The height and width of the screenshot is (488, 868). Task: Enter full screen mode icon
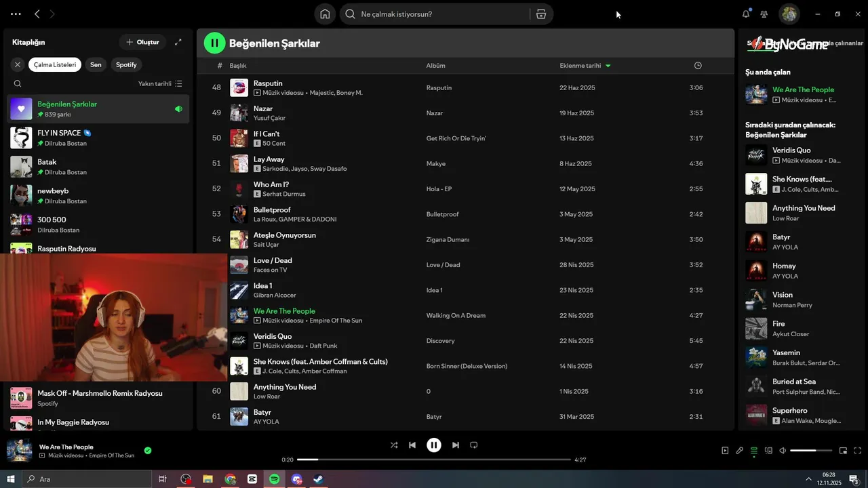click(858, 451)
